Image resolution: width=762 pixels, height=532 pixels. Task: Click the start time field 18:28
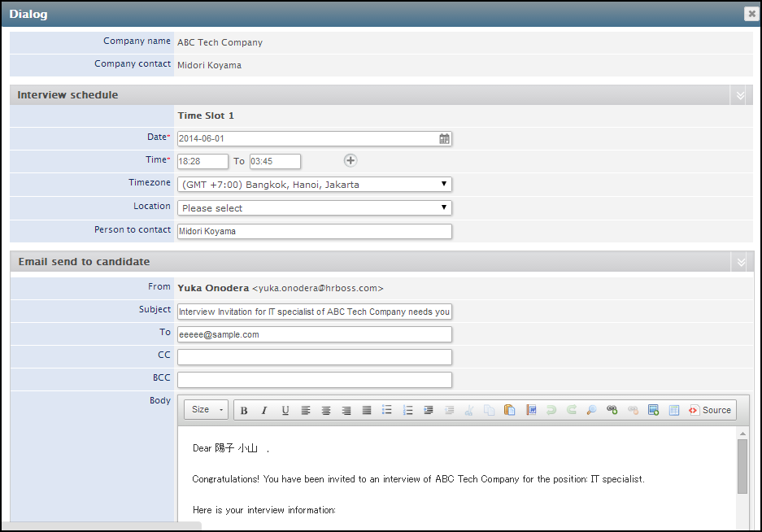coord(202,161)
